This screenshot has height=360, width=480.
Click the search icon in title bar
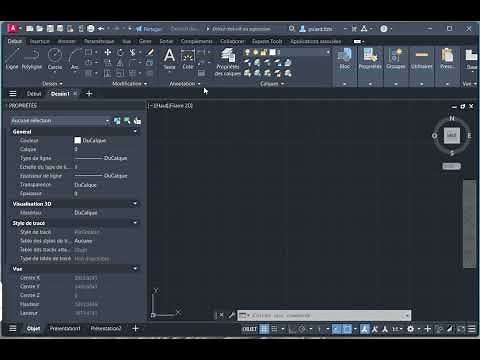tap(292, 29)
